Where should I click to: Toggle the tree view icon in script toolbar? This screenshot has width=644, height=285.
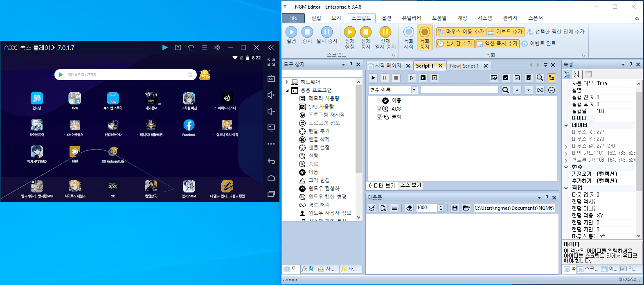[x=552, y=78]
